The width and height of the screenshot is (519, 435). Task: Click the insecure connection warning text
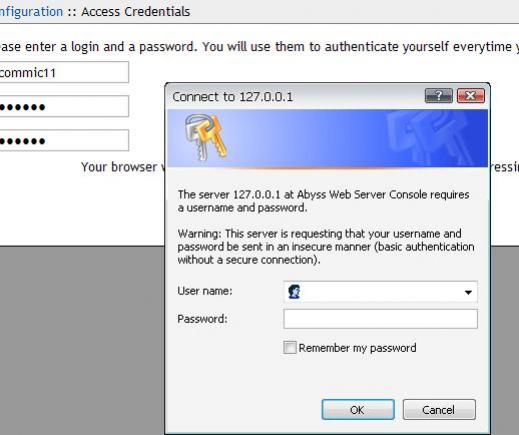[x=326, y=247]
